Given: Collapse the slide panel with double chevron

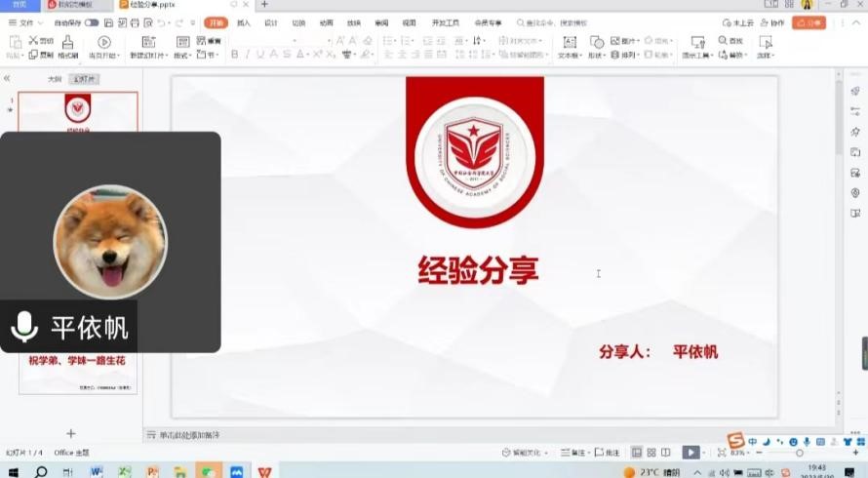Looking at the screenshot, I should [7, 79].
